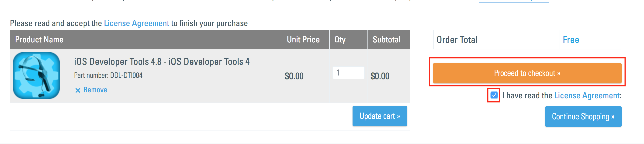
Task: Click the iOS Developer Tools product thumbnail
Action: click(37, 75)
